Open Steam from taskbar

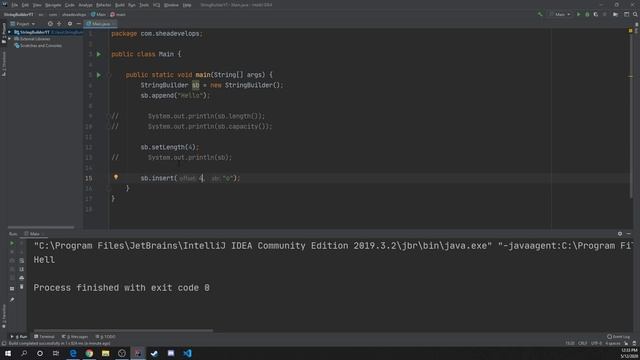point(154,353)
